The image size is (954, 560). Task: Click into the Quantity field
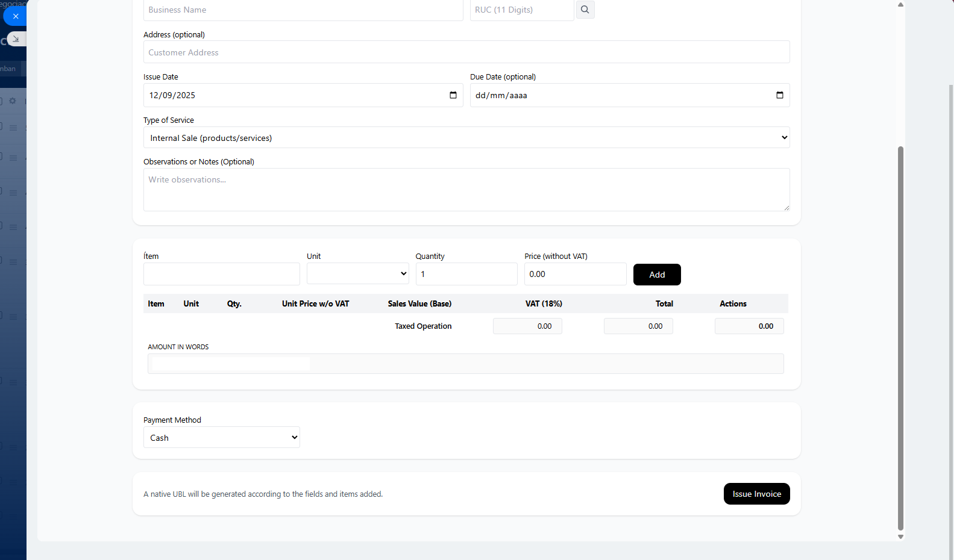(x=466, y=274)
